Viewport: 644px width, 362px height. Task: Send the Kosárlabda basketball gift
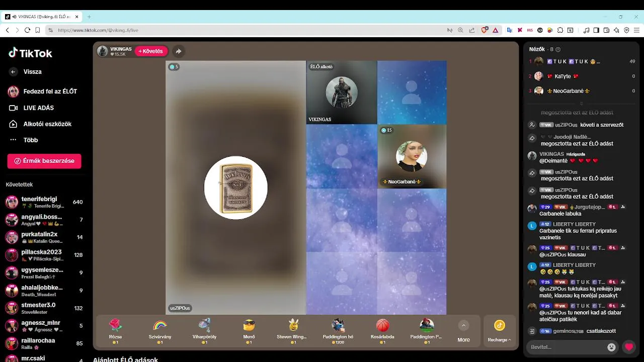tap(382, 331)
